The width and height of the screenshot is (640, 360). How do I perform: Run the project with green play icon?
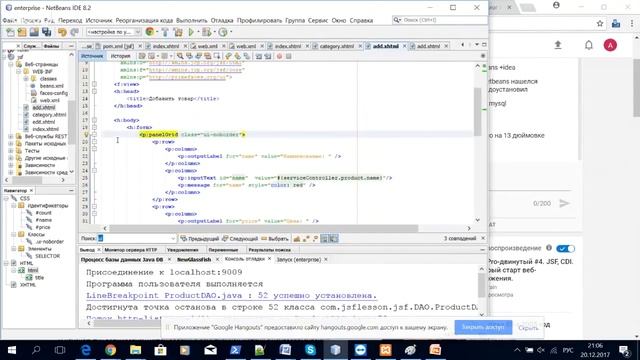click(x=191, y=32)
